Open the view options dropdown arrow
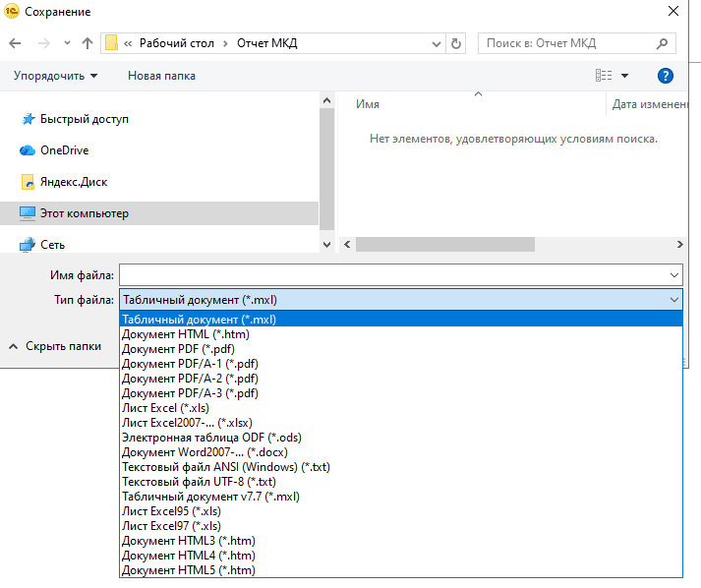This screenshot has width=701, height=588. coord(624,76)
